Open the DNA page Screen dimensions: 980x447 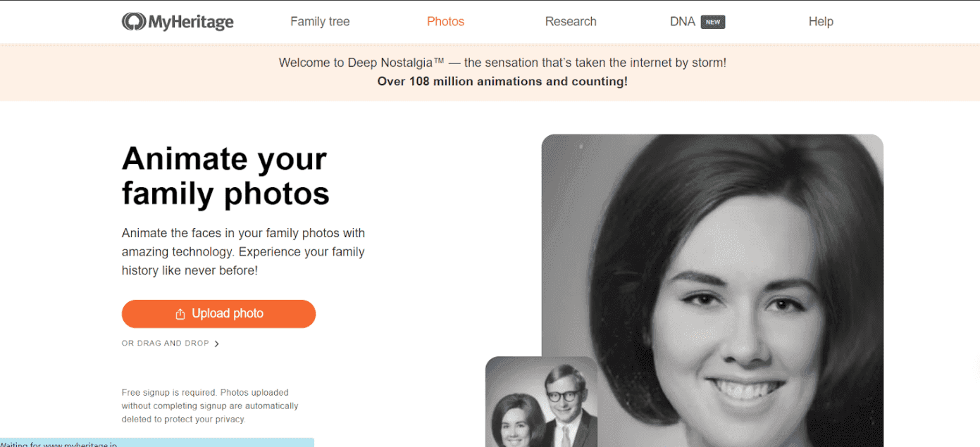pyautogui.click(x=683, y=21)
